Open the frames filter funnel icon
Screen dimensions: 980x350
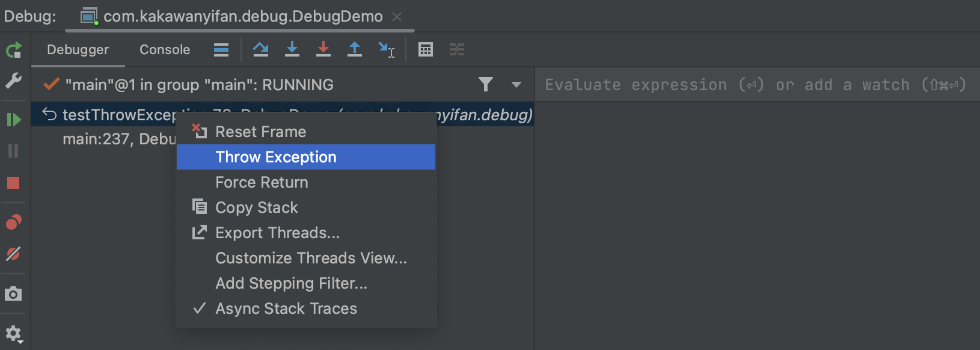point(486,85)
